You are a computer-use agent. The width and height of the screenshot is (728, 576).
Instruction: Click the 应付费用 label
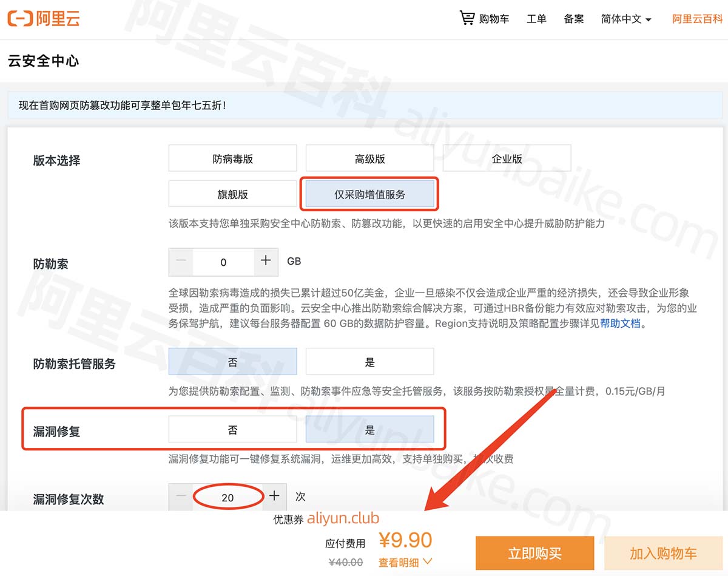coord(346,543)
